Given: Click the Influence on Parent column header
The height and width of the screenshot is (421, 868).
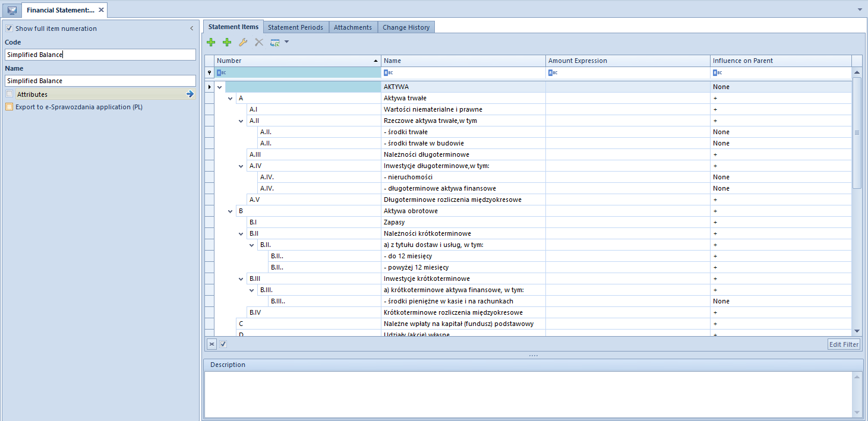Looking at the screenshot, I should tap(781, 61).
